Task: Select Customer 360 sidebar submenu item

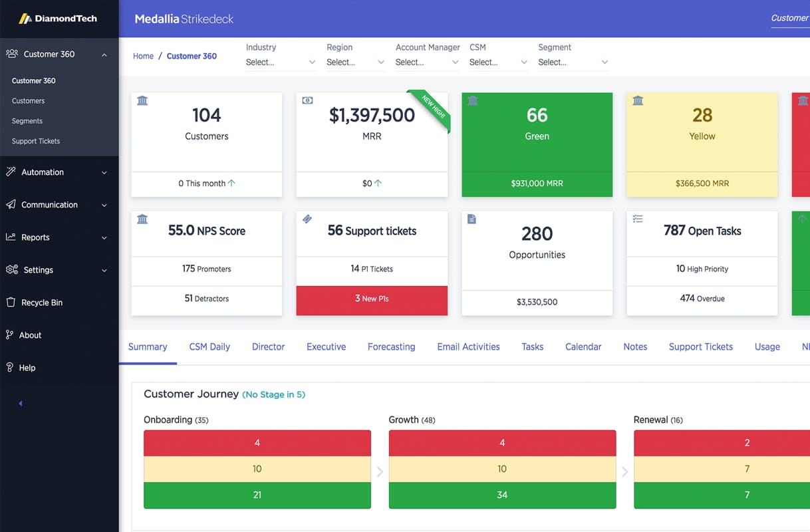Action: pyautogui.click(x=34, y=80)
